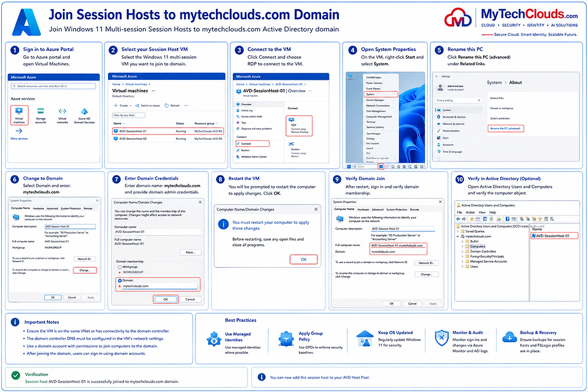
Task: Select the AVD-SessionHost-02 row
Action: 167,139
